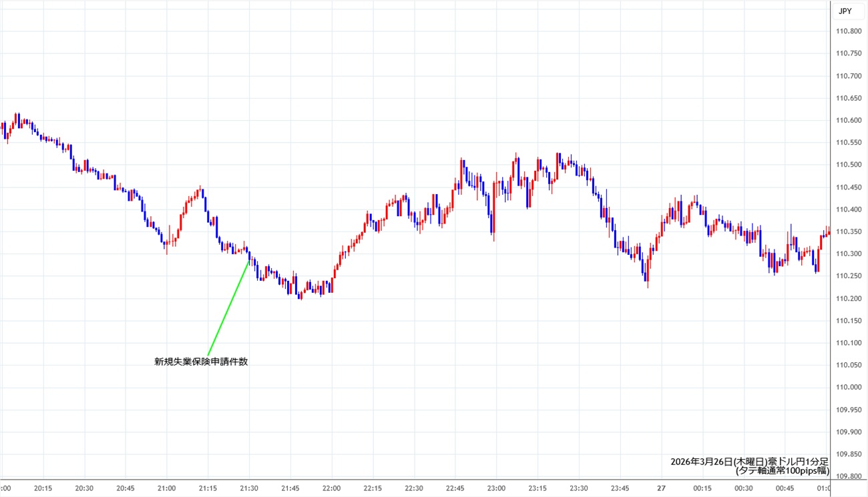Click the 23:45 time axis label
Viewport: 868px width, 497px height.
click(620, 488)
